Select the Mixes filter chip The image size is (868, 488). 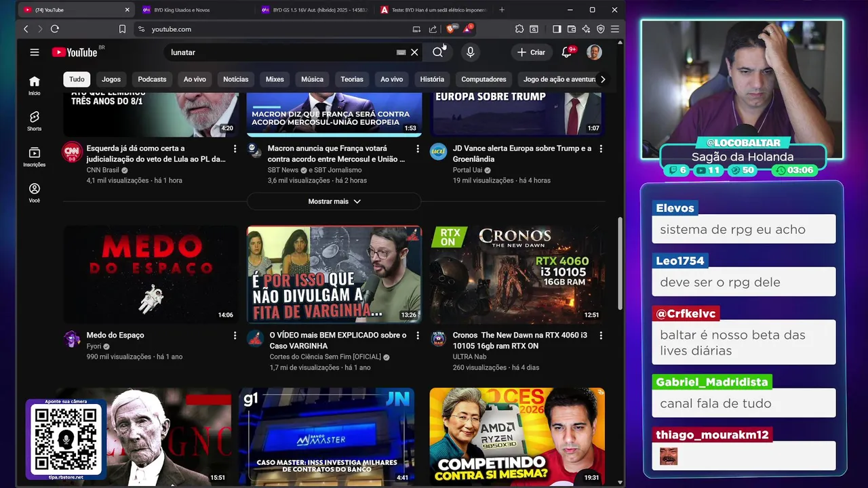[275, 79]
